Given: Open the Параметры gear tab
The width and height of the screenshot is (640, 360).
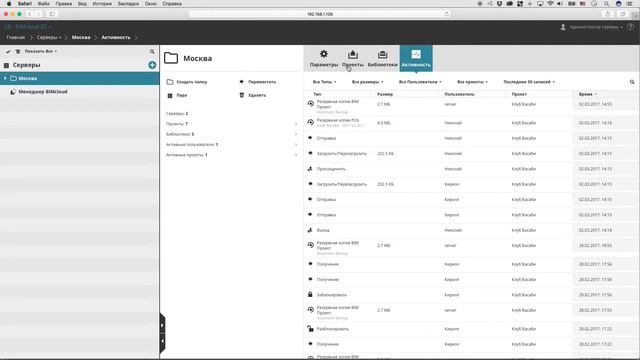Looking at the screenshot, I should point(324,58).
